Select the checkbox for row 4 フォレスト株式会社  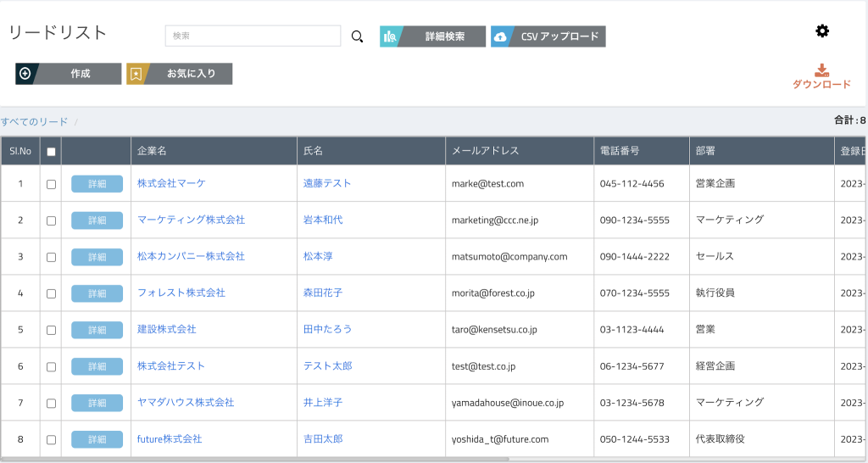(51, 293)
